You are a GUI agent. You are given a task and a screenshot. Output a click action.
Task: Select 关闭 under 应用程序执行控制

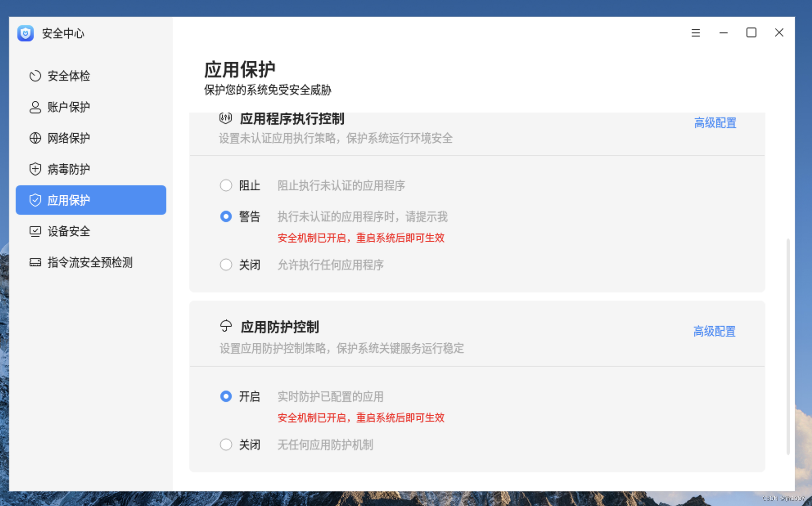(226, 264)
